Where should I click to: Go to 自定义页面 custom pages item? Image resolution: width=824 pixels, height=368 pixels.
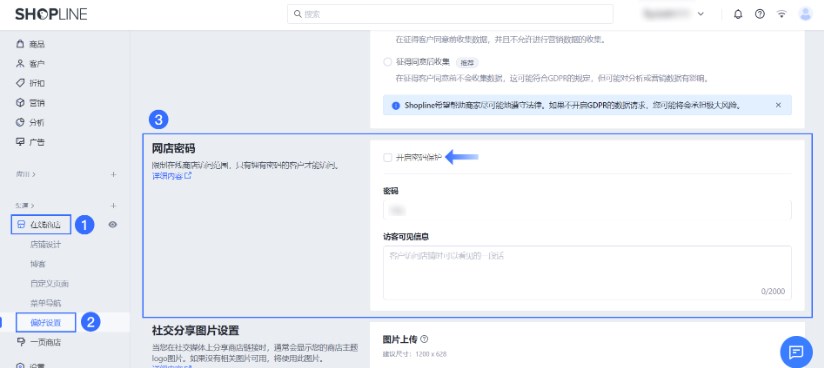coord(49,283)
